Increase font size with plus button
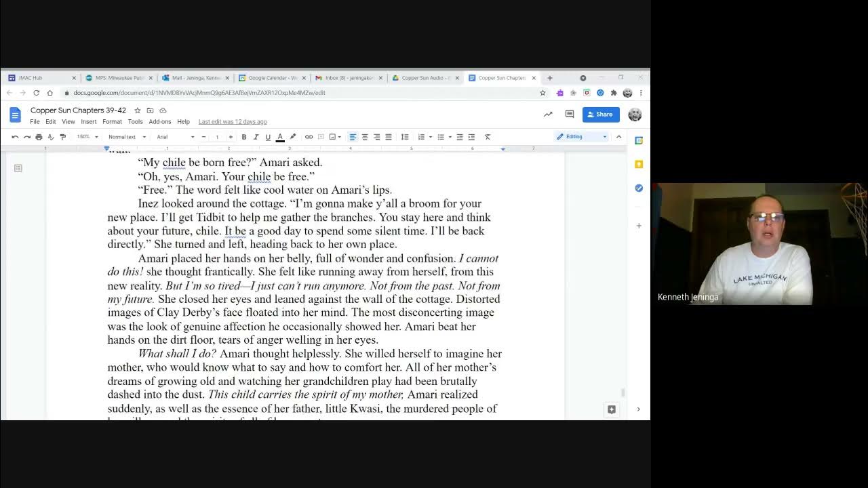 click(x=231, y=137)
